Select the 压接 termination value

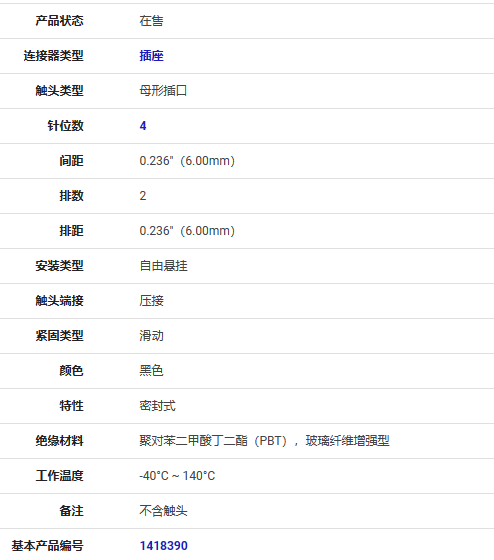[151, 301]
